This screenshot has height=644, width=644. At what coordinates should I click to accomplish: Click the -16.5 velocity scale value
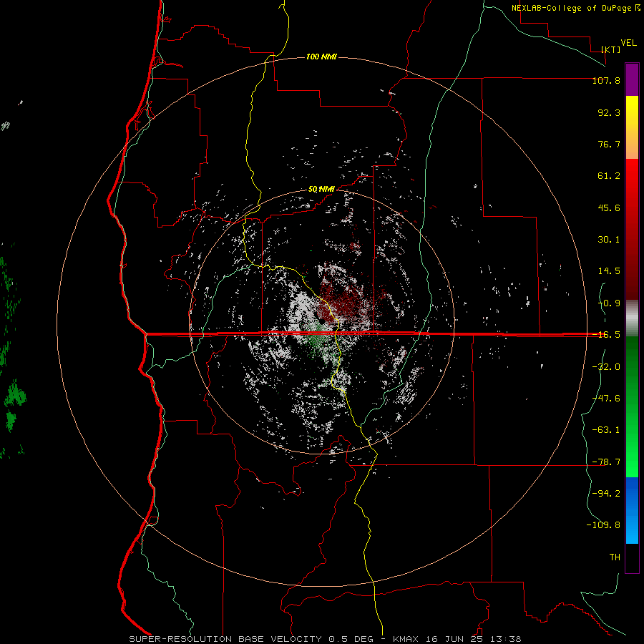pyautogui.click(x=606, y=335)
